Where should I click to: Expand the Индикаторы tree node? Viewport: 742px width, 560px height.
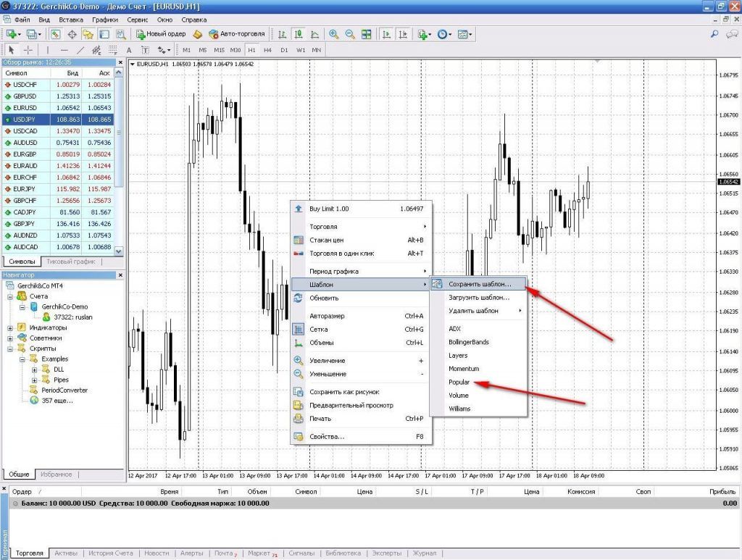click(11, 327)
